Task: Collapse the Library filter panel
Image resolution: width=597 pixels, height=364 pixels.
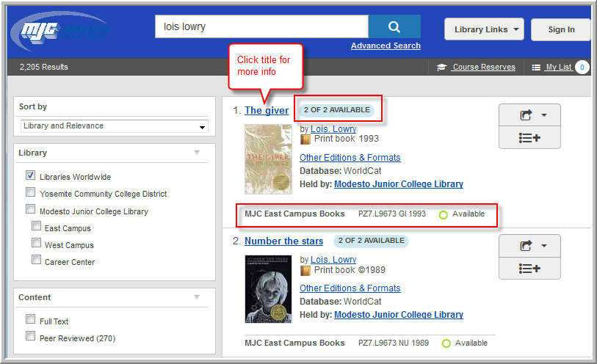Action: click(x=197, y=153)
